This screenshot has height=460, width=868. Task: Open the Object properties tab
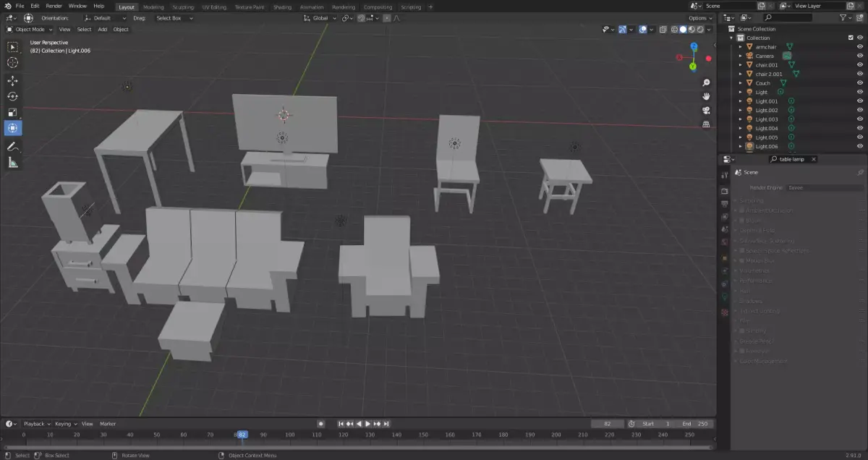coord(724,257)
